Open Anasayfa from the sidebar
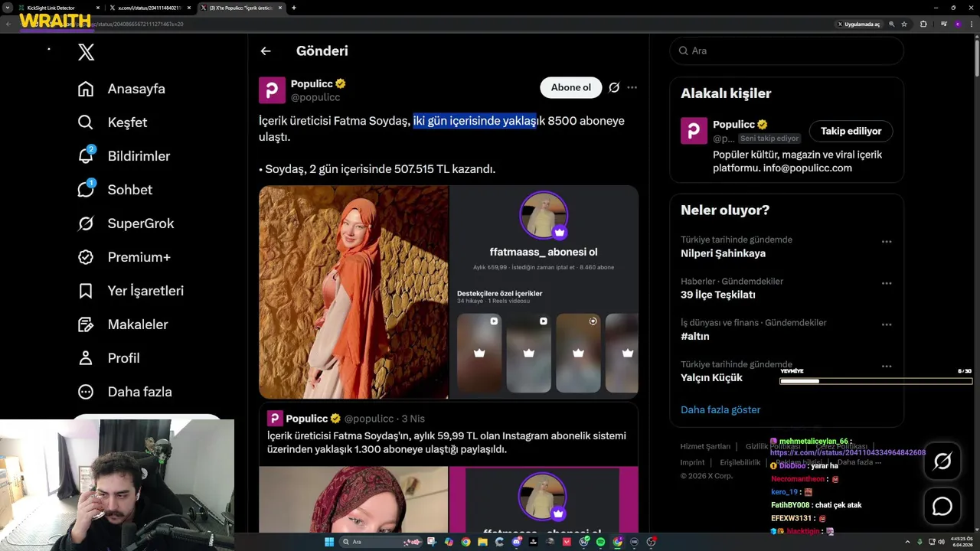Screen dimensions: 980x551 pos(122,89)
